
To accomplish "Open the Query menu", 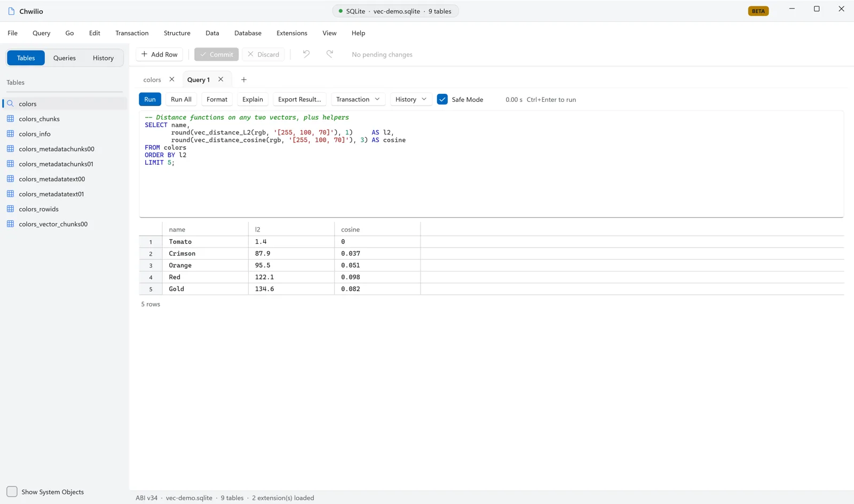I will tap(42, 33).
